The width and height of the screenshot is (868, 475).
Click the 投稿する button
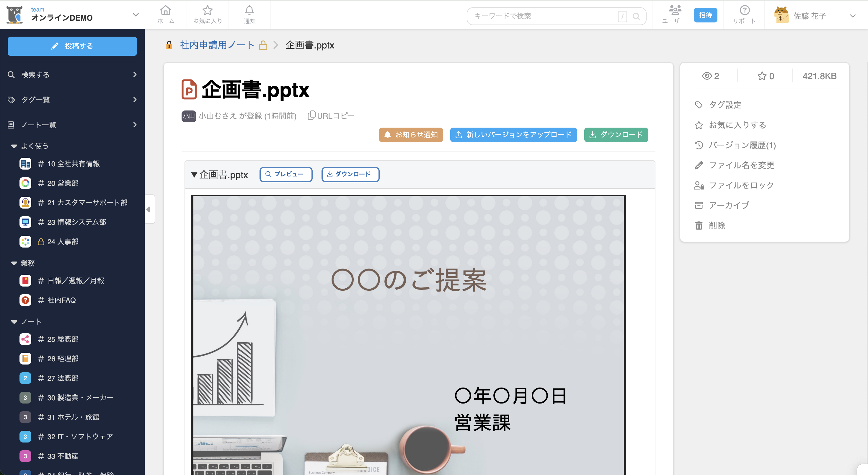click(72, 46)
